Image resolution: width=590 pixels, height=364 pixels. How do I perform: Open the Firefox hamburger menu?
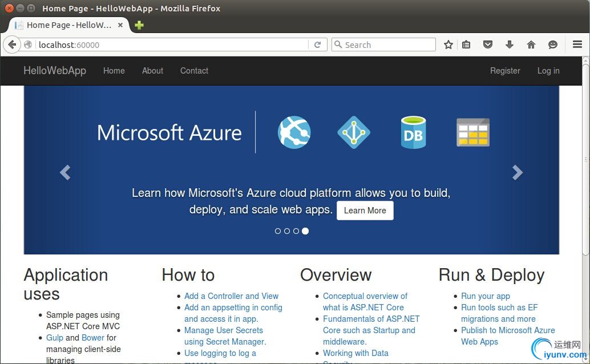(577, 45)
